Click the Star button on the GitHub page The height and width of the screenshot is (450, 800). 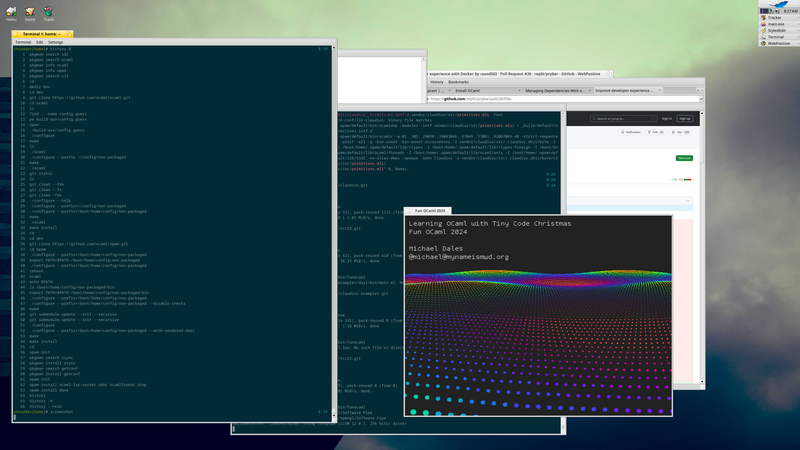pos(682,132)
